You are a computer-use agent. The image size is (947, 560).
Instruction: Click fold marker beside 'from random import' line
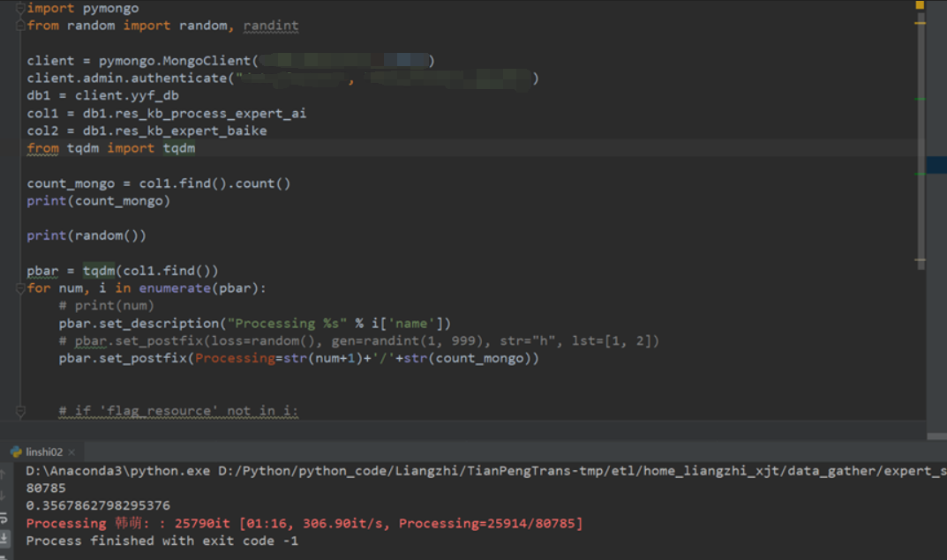pyautogui.click(x=19, y=26)
